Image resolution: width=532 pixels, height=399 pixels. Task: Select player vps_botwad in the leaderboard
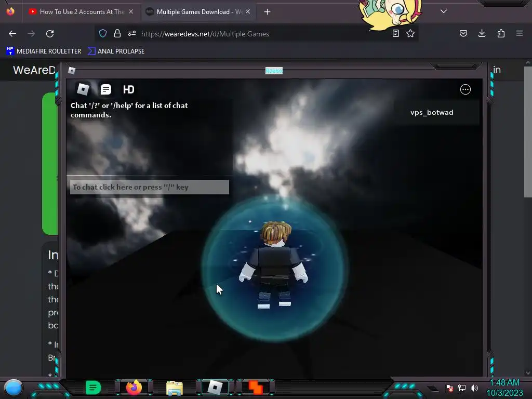click(x=436, y=112)
